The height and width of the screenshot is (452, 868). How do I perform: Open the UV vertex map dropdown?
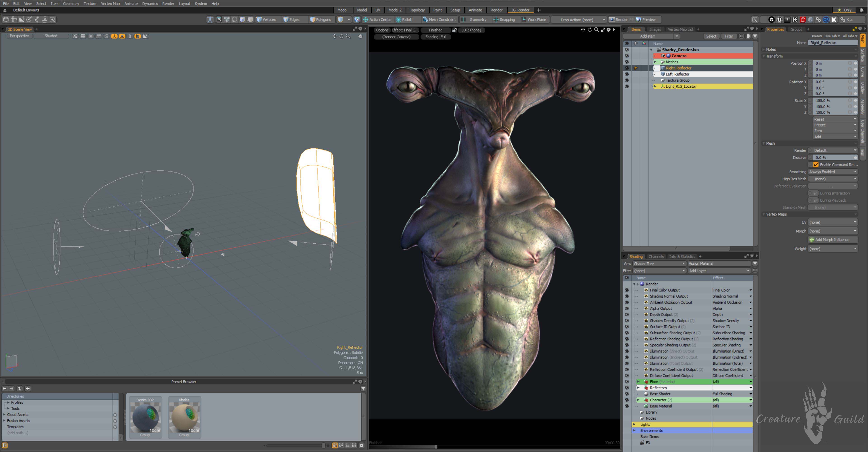(x=833, y=222)
